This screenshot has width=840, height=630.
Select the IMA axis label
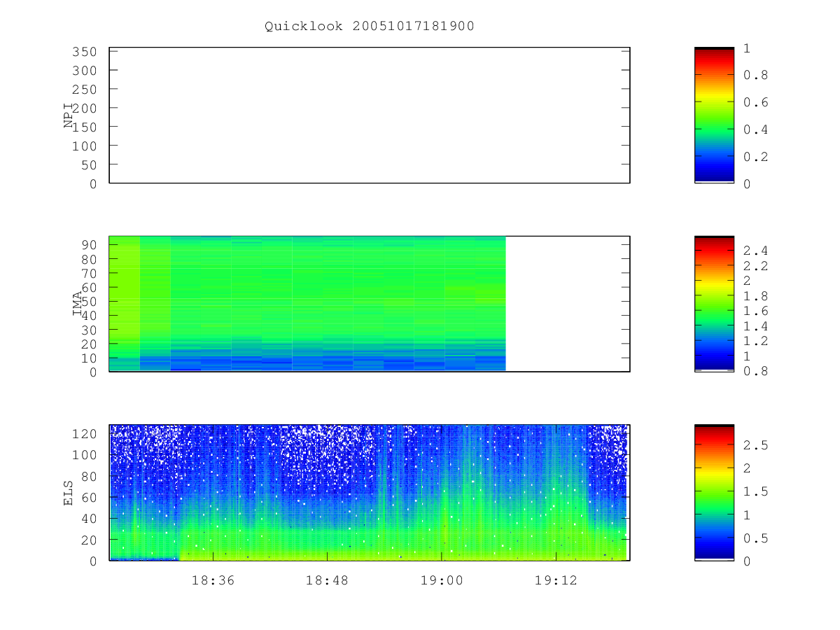pos(78,304)
